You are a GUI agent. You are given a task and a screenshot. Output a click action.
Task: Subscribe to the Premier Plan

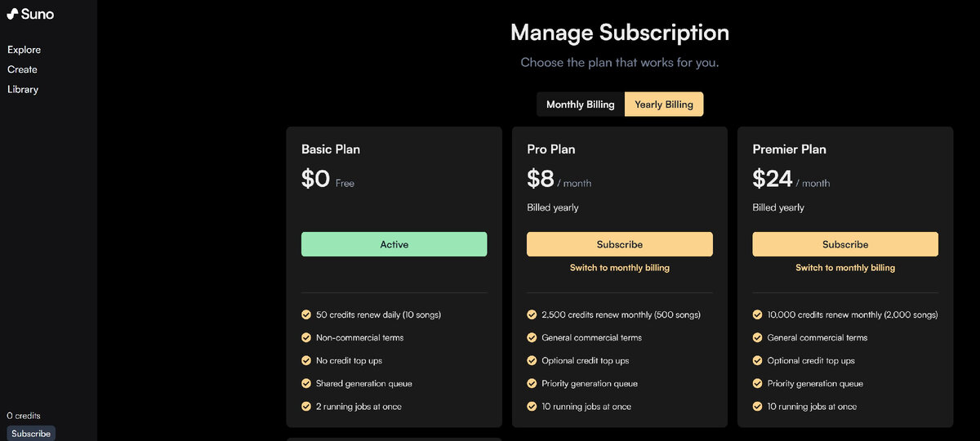(x=845, y=244)
